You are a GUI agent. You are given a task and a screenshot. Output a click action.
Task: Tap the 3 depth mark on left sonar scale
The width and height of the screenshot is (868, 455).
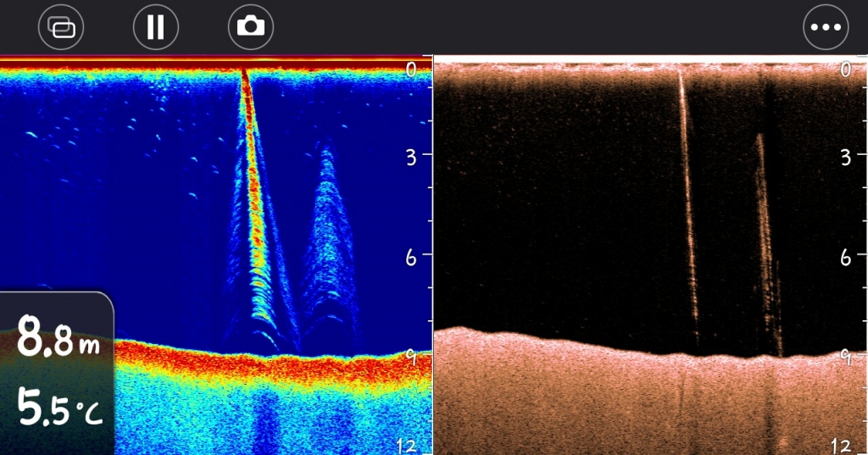[x=411, y=158]
